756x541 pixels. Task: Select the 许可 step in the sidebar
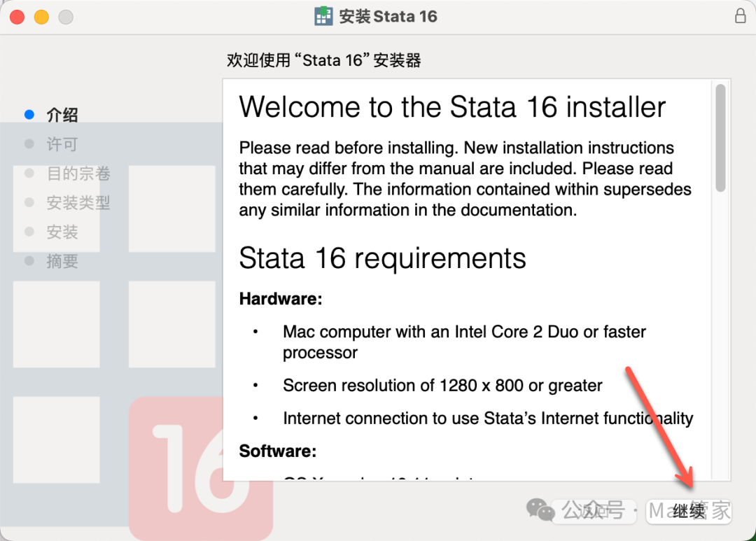click(x=62, y=144)
